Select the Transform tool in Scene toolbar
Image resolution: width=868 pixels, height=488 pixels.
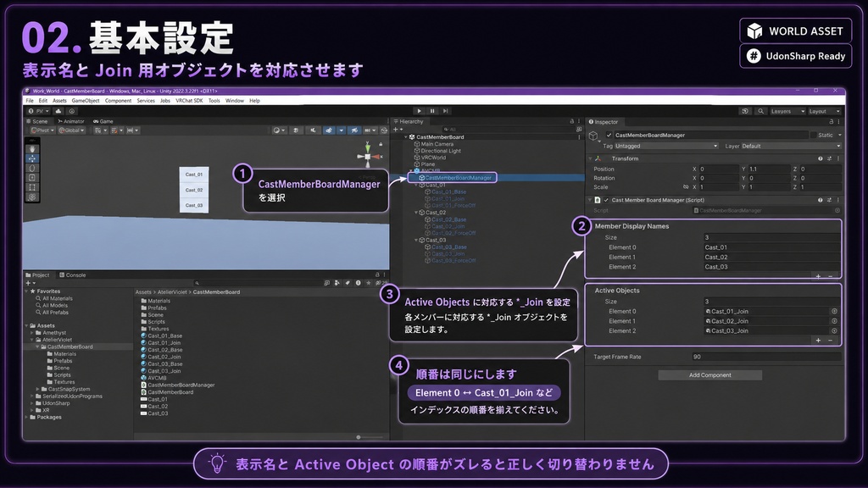tap(32, 197)
